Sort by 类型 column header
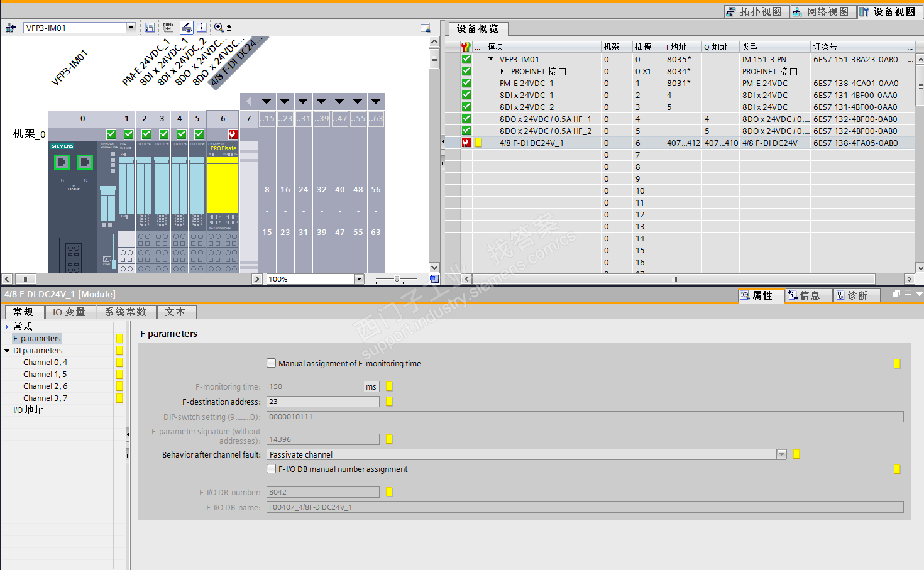924x570 pixels. (x=775, y=47)
